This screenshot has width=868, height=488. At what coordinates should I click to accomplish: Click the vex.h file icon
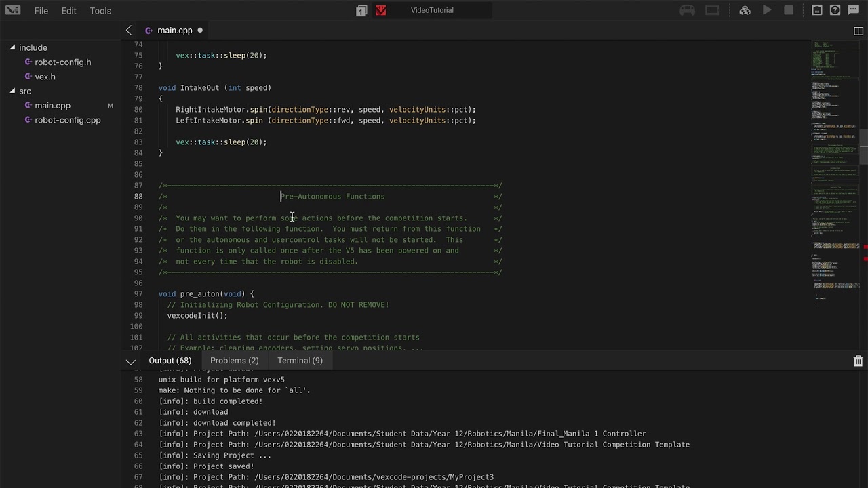click(28, 77)
